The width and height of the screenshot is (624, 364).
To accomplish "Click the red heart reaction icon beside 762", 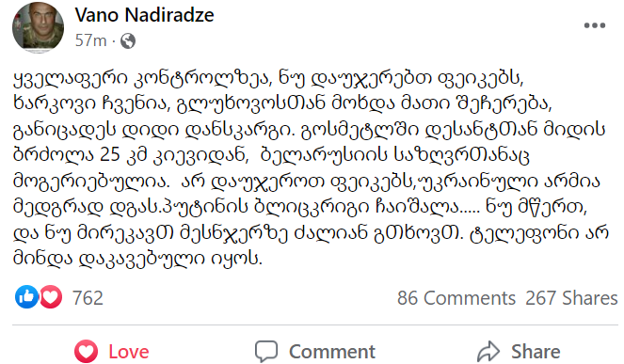I will pyautogui.click(x=51, y=297).
